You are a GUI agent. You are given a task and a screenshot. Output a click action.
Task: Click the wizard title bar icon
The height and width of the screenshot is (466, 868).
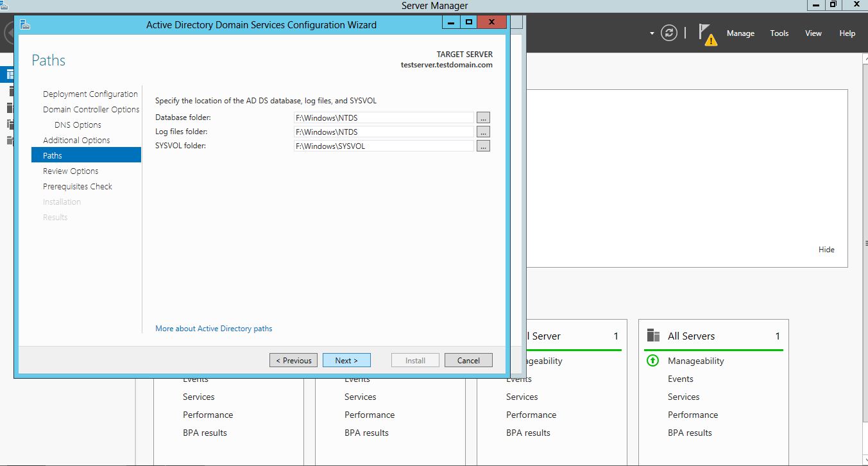(25, 24)
